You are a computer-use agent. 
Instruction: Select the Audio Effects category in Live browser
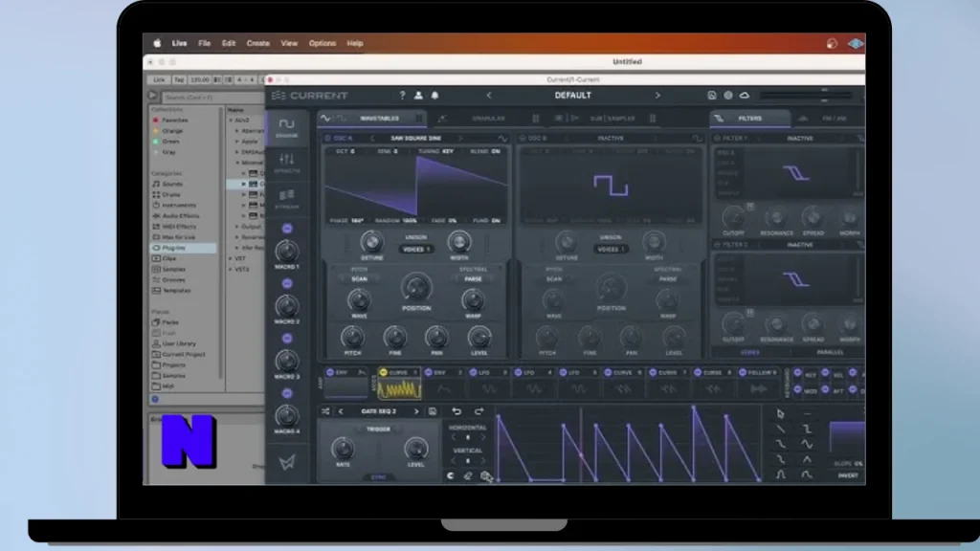click(180, 215)
